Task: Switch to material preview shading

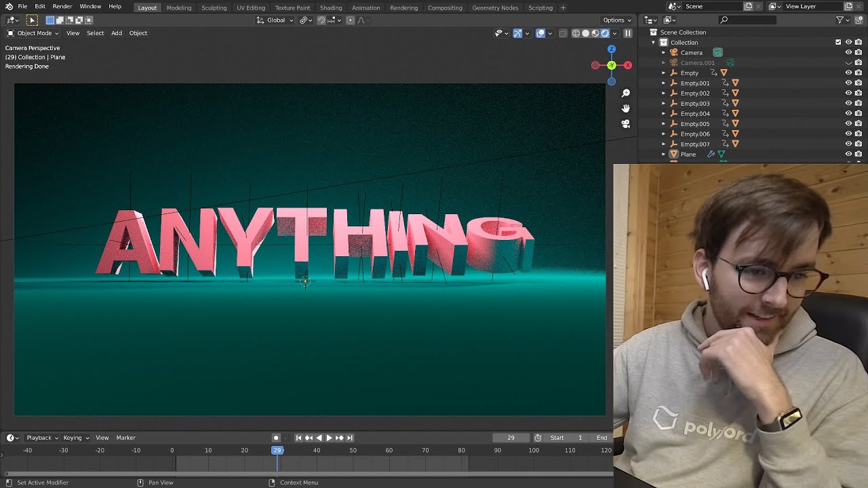Action: [x=595, y=33]
